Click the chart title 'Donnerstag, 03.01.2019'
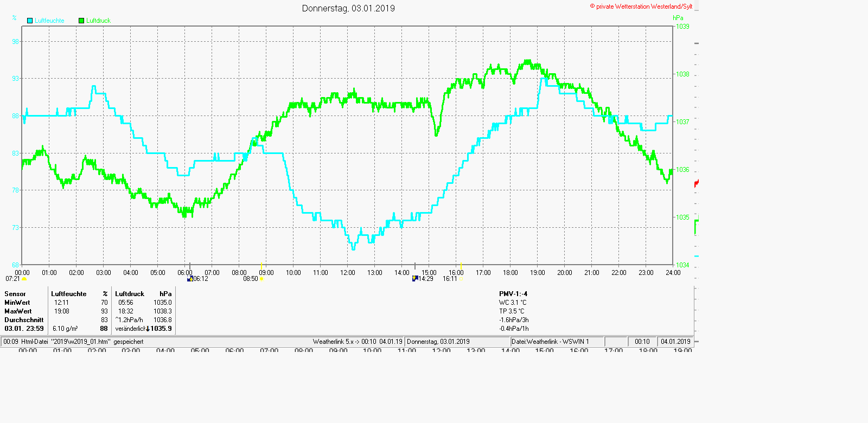The height and width of the screenshot is (423, 868). [x=348, y=8]
